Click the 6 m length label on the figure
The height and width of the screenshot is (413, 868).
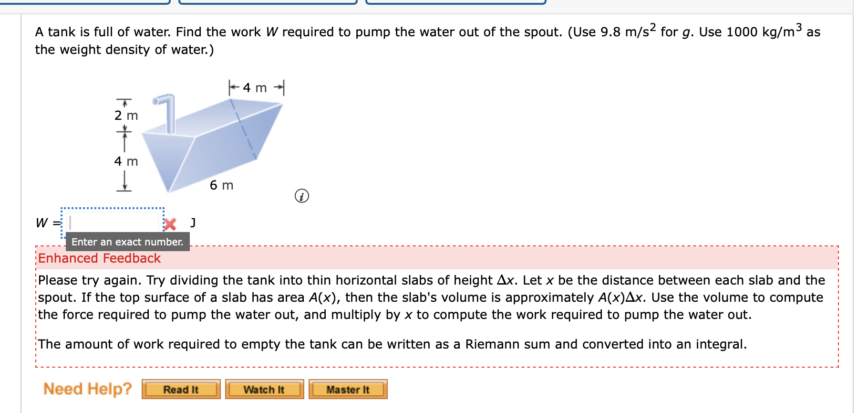tap(222, 185)
